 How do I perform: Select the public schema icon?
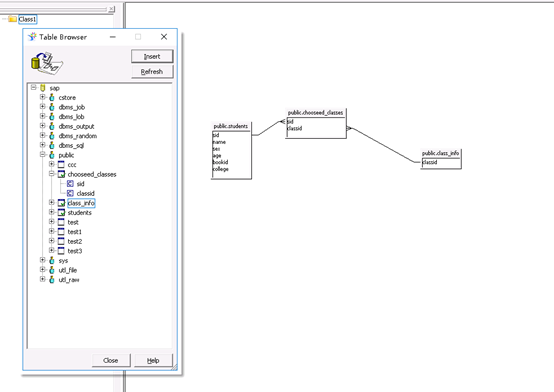(52, 155)
